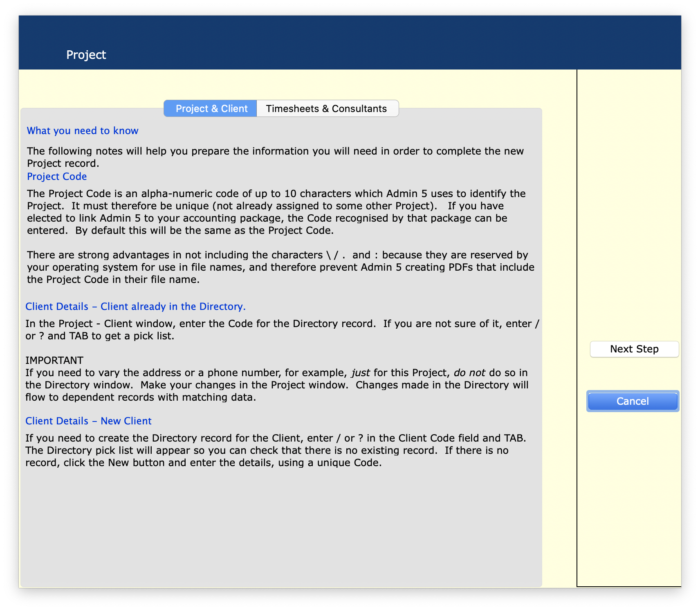This screenshot has height=610, width=700.
Task: Click the italic word 'just'
Action: 361,373
